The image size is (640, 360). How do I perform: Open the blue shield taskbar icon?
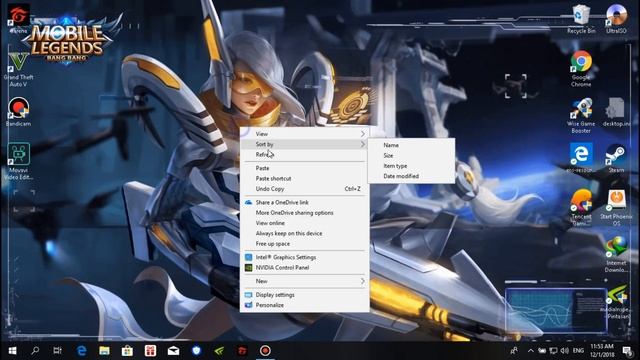197,351
